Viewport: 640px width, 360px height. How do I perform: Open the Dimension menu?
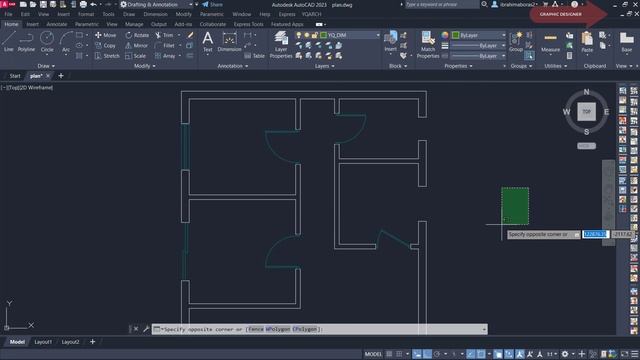(x=155, y=14)
